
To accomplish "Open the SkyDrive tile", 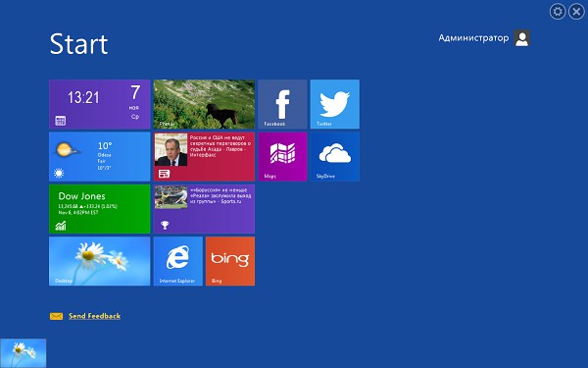I will click(334, 157).
